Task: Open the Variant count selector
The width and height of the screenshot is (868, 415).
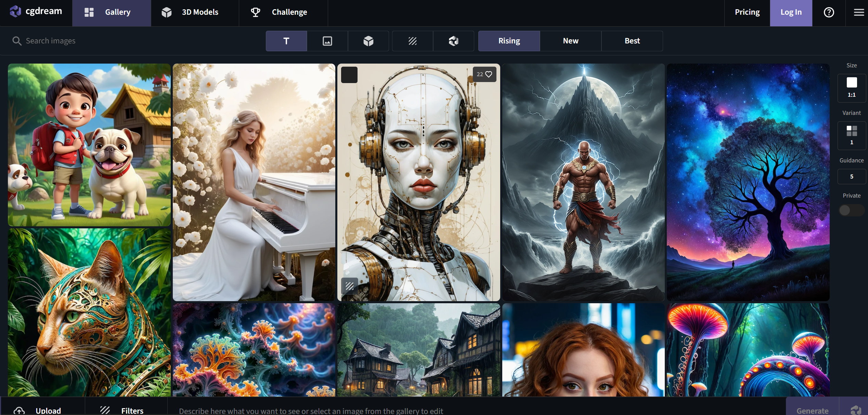Action: tap(851, 135)
